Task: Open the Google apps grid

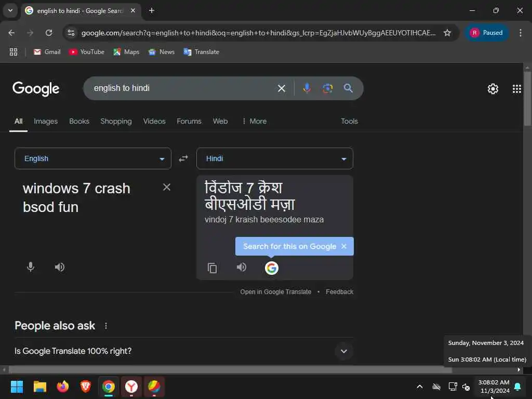Action: tap(517, 89)
